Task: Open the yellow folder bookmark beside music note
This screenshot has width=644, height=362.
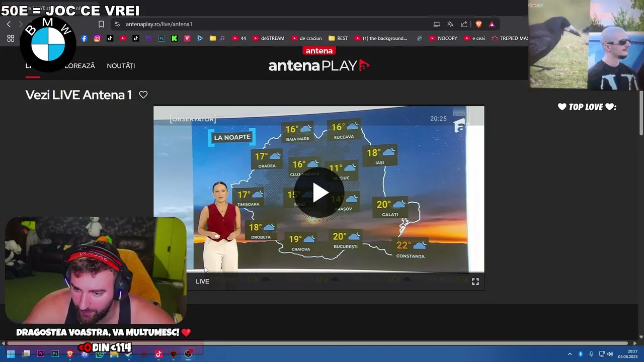Action: (x=213, y=38)
